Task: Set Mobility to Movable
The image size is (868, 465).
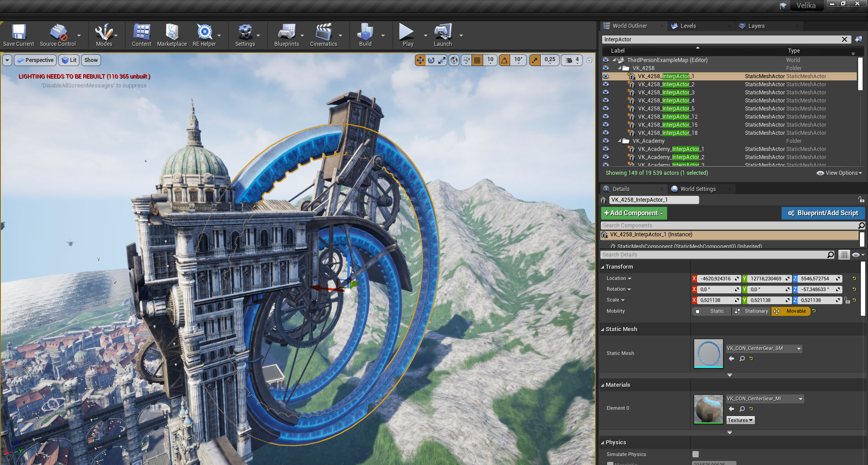Action: pyautogui.click(x=791, y=311)
